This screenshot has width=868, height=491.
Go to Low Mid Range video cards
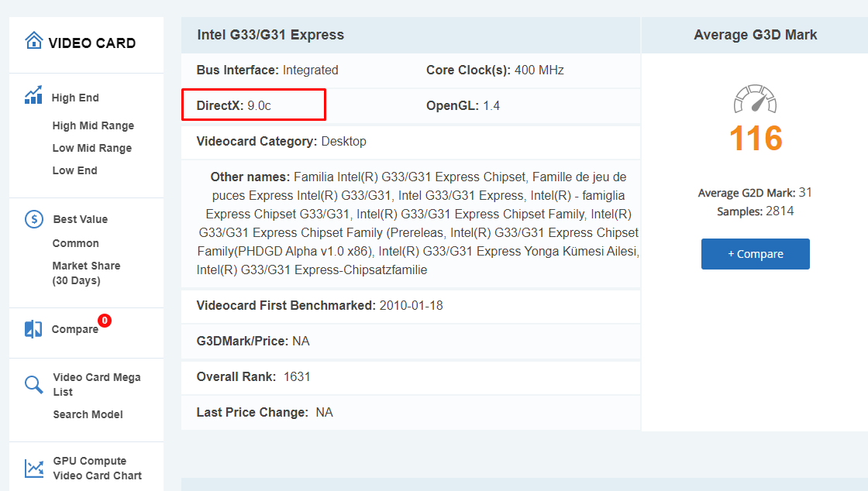point(92,148)
